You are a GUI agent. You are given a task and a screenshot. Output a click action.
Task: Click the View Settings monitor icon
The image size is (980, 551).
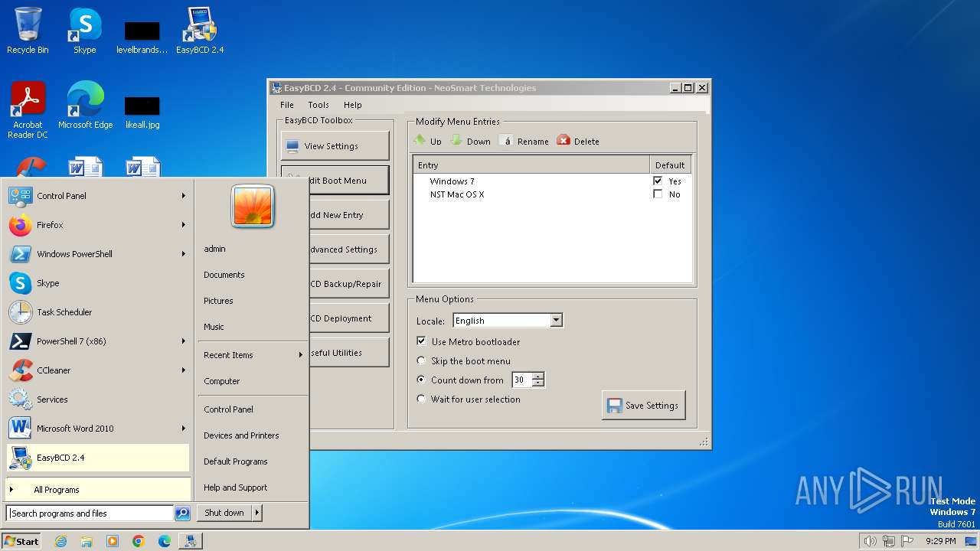pyautogui.click(x=292, y=146)
